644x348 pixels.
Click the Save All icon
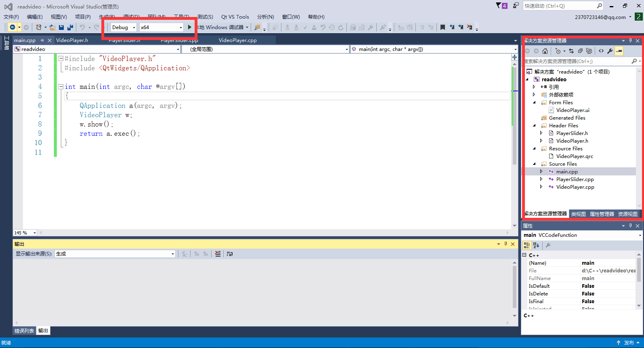click(70, 27)
